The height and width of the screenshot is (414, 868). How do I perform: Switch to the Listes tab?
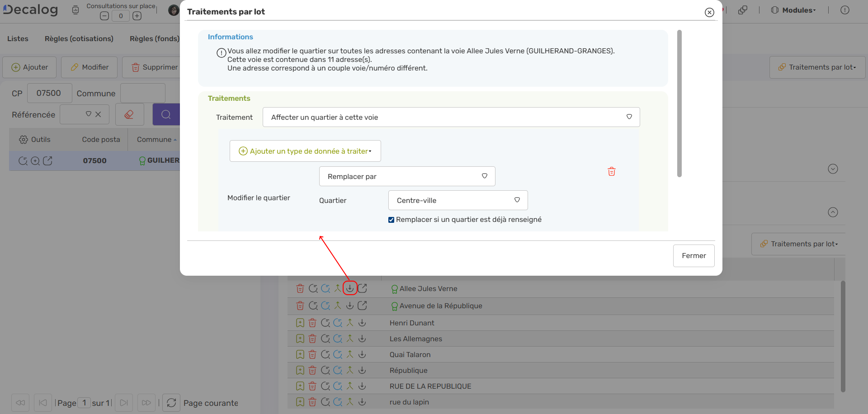(x=18, y=39)
